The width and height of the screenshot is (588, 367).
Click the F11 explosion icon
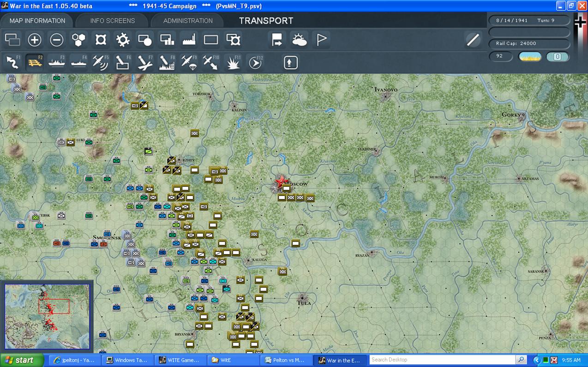click(x=233, y=62)
